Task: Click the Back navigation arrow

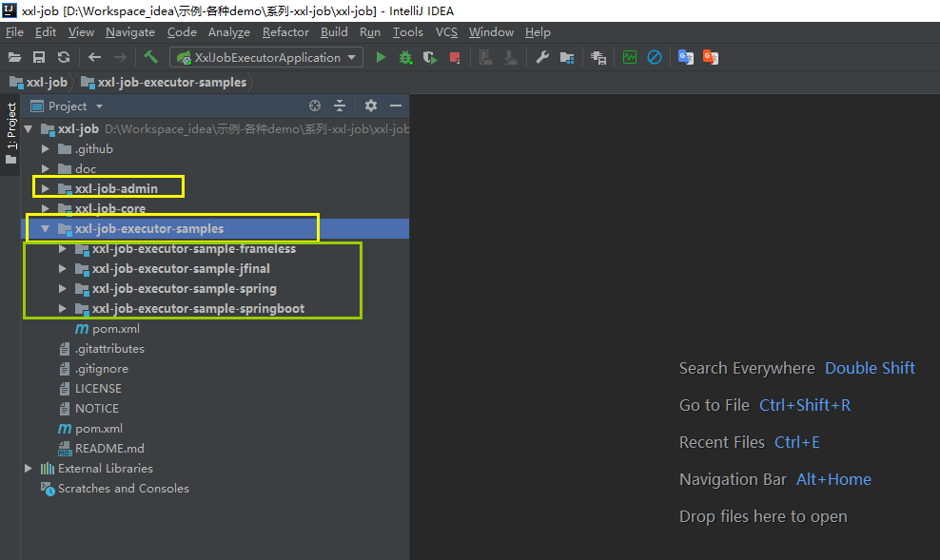Action: (x=94, y=57)
